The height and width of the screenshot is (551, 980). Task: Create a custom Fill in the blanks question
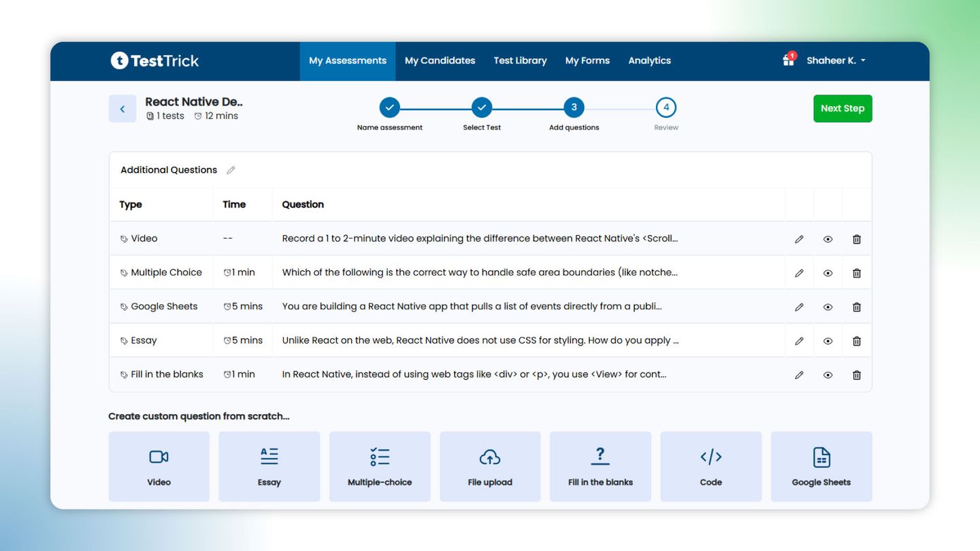point(600,467)
